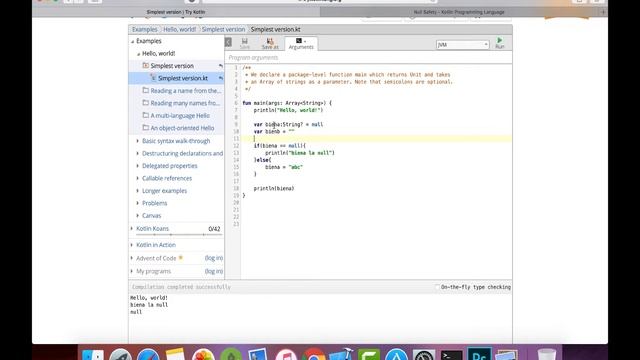Viewport: 640px width, 360px height.
Task: Open Reading many names fro... example
Action: coord(185,103)
